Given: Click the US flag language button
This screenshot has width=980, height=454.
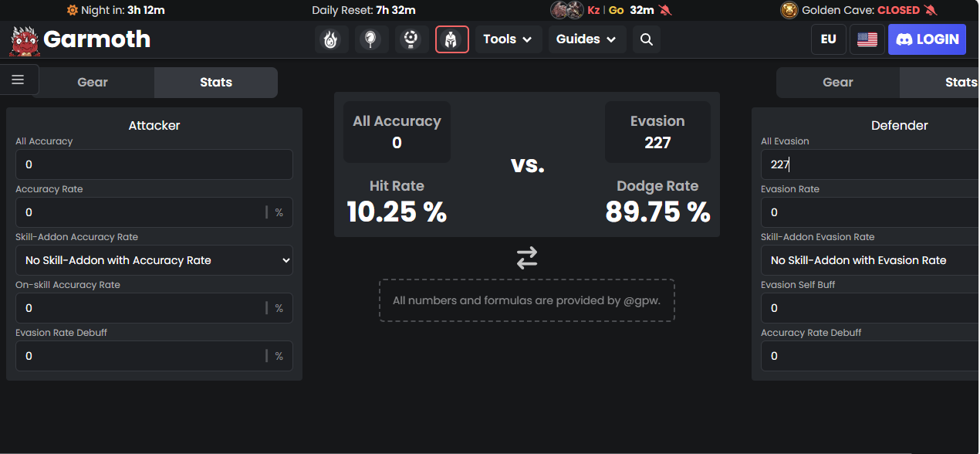Looking at the screenshot, I should 867,39.
